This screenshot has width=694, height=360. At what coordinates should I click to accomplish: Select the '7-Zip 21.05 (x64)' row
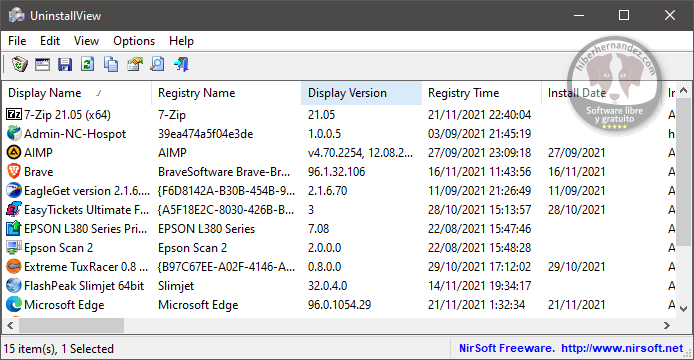[x=339, y=115]
